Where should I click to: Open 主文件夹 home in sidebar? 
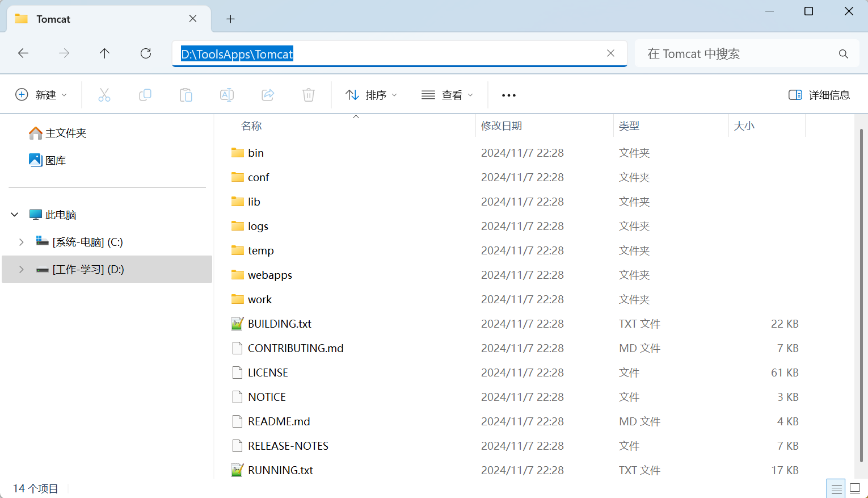tap(58, 133)
